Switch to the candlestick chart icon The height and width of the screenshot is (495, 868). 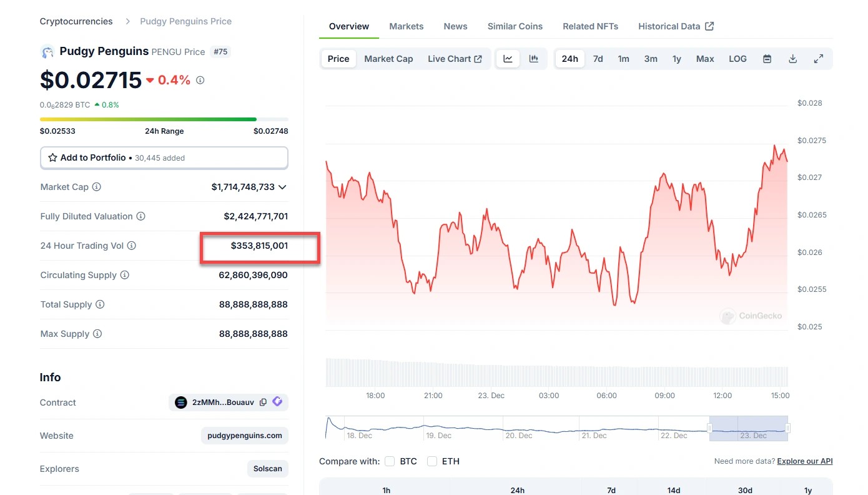(x=534, y=59)
